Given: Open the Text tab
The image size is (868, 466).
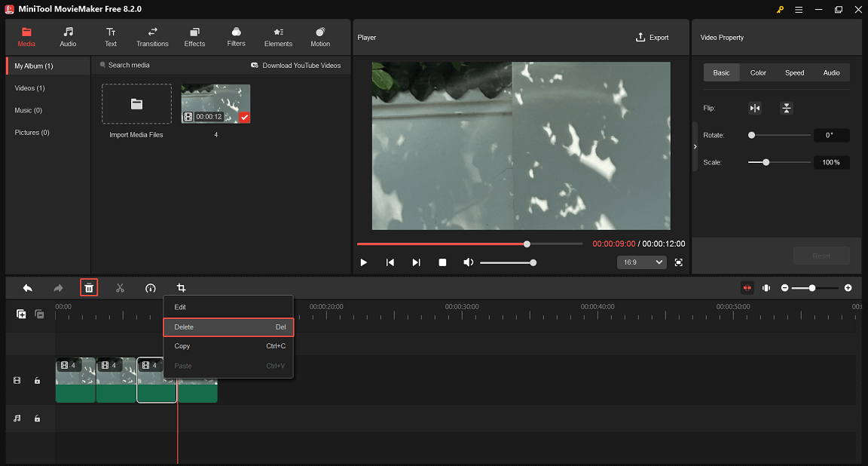Looking at the screenshot, I should click(x=111, y=37).
